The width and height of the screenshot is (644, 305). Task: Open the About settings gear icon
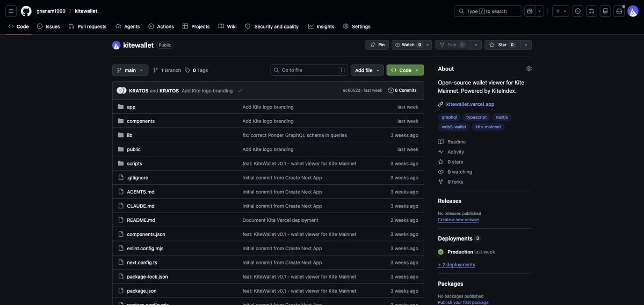coord(529,69)
